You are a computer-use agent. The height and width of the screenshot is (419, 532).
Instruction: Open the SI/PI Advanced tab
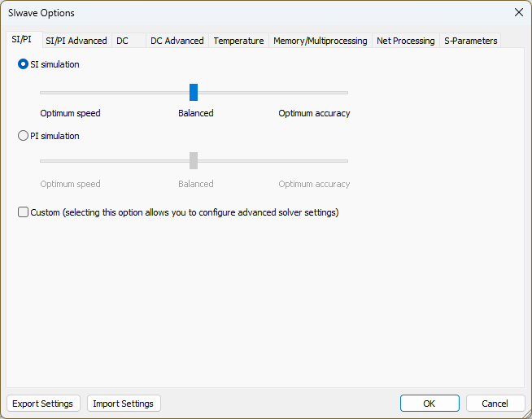click(76, 41)
